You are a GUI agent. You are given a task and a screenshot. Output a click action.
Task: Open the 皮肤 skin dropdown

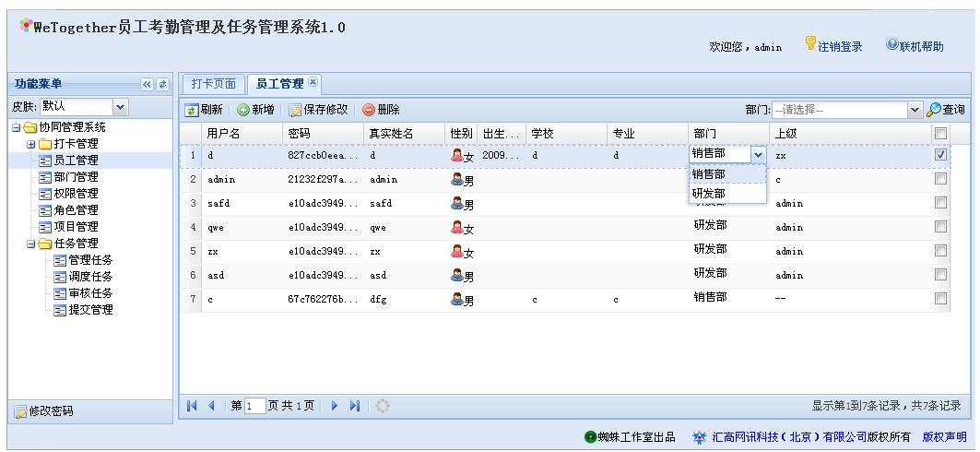121,107
